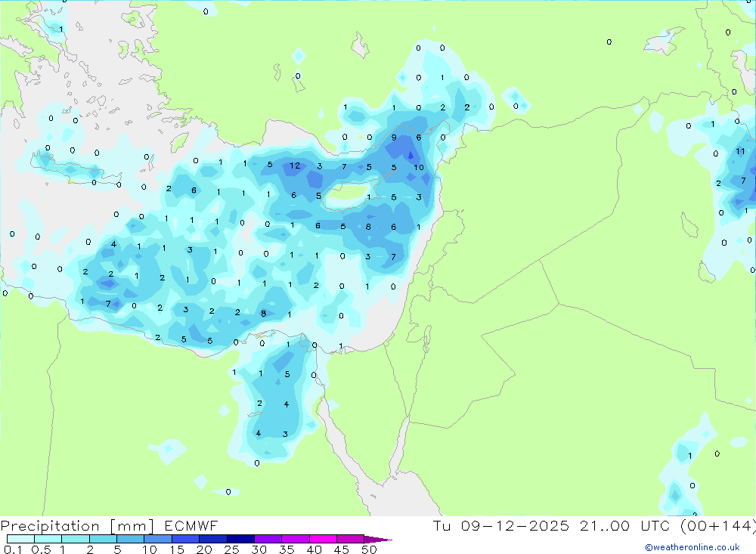Choose the 30–35 mm purple legend swatch

coord(268,539)
